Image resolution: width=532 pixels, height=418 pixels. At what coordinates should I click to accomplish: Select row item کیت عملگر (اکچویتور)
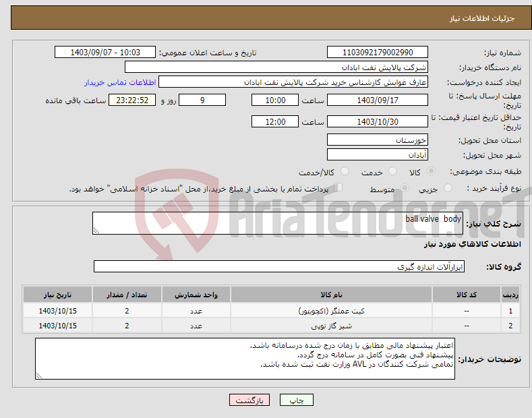(332, 311)
